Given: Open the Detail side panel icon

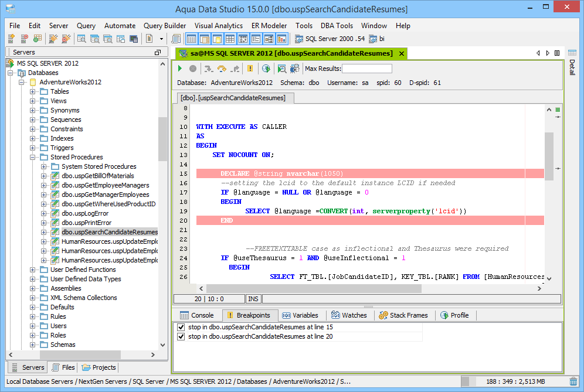Looking at the screenshot, I should point(572,53).
